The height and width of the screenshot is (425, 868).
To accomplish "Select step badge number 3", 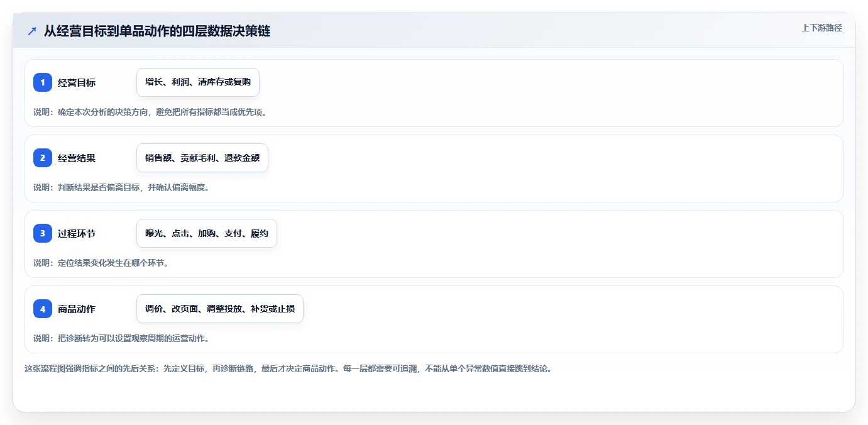I will pos(43,233).
